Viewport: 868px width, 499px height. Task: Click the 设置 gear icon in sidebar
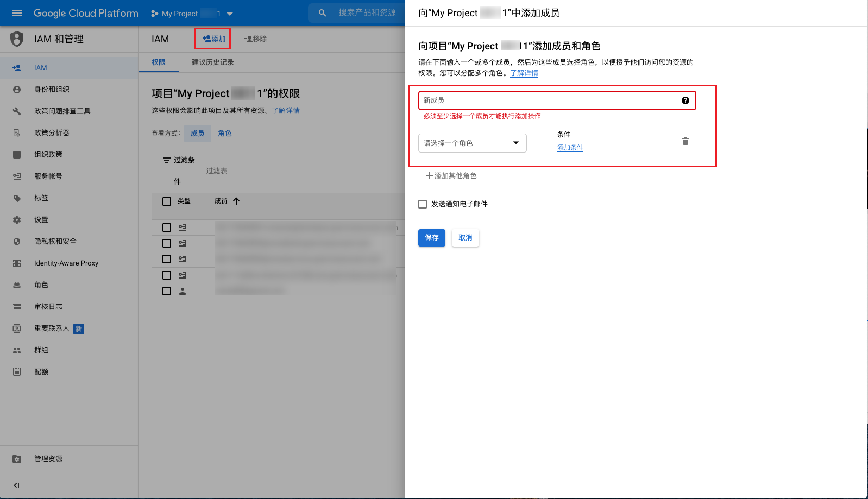tap(17, 220)
